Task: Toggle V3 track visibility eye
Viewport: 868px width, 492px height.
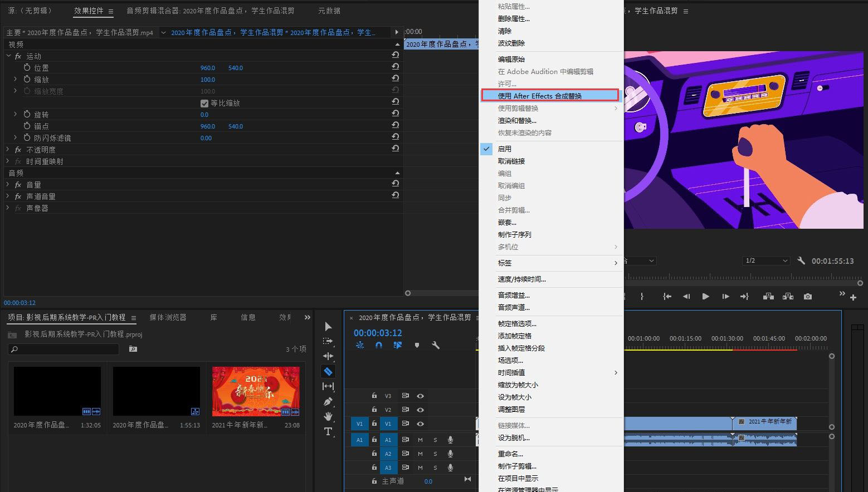Action: pos(421,396)
